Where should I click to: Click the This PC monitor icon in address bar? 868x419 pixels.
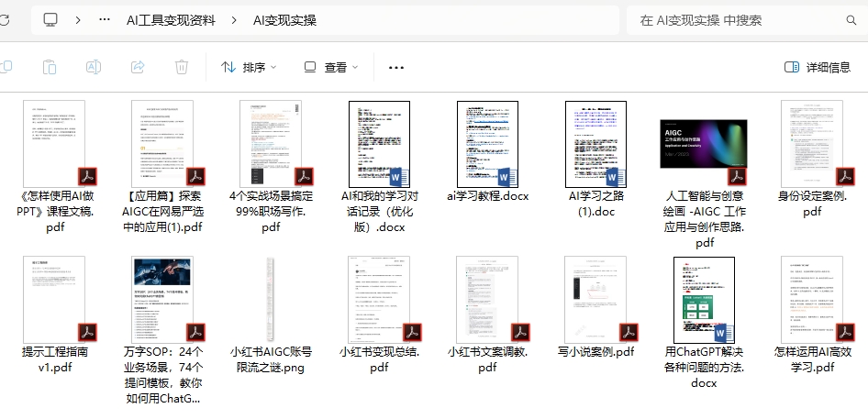pos(50,20)
